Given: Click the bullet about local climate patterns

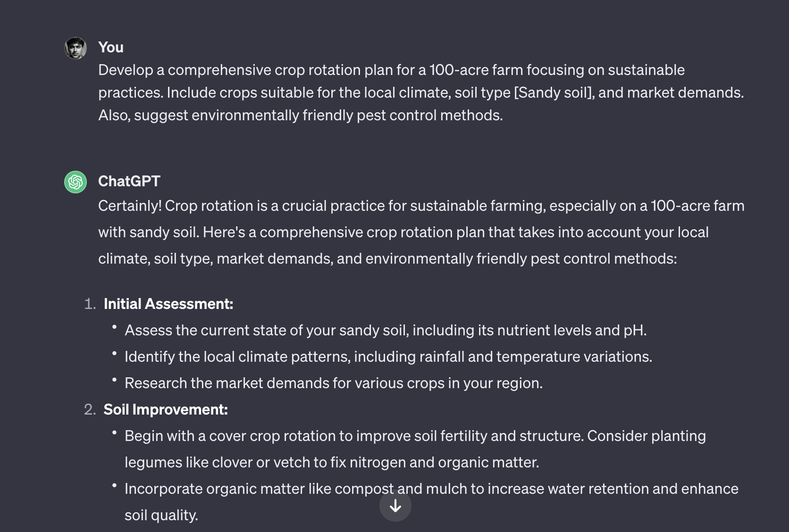Looking at the screenshot, I should (x=388, y=357).
